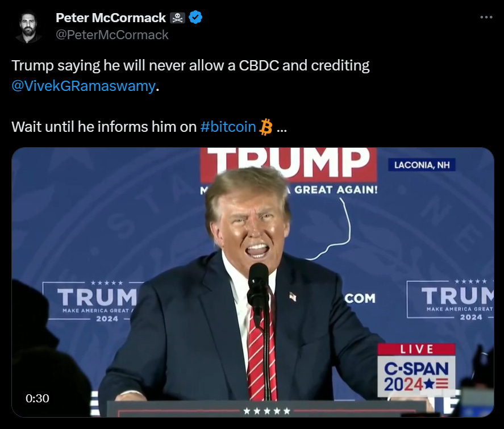
Task: Click the right TRUMP 2024 sign
Action: (450, 299)
